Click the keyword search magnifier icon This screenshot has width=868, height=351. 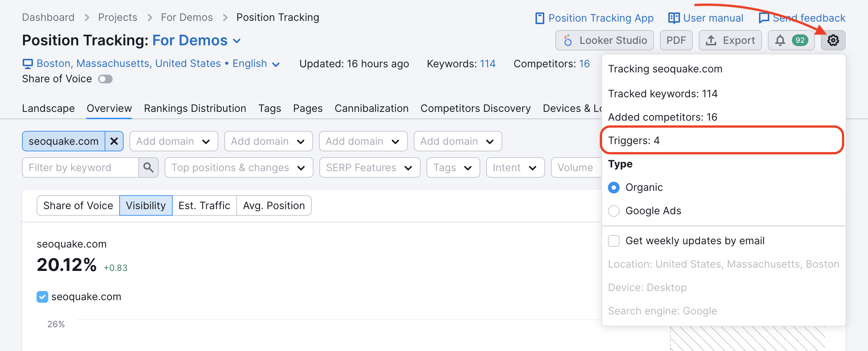(x=149, y=167)
